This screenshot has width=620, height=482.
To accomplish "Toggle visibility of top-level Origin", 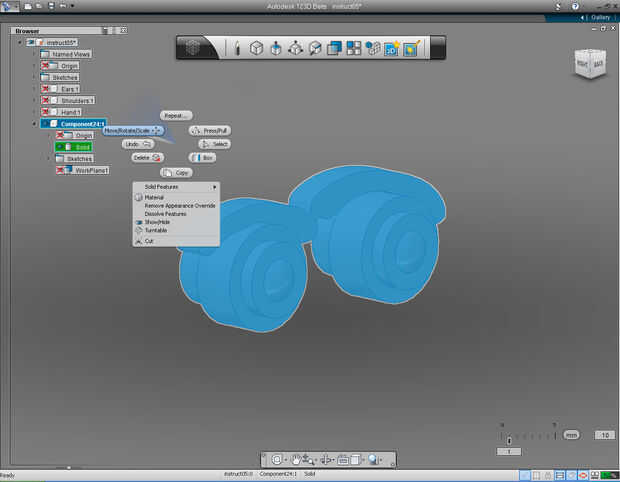I will point(45,65).
